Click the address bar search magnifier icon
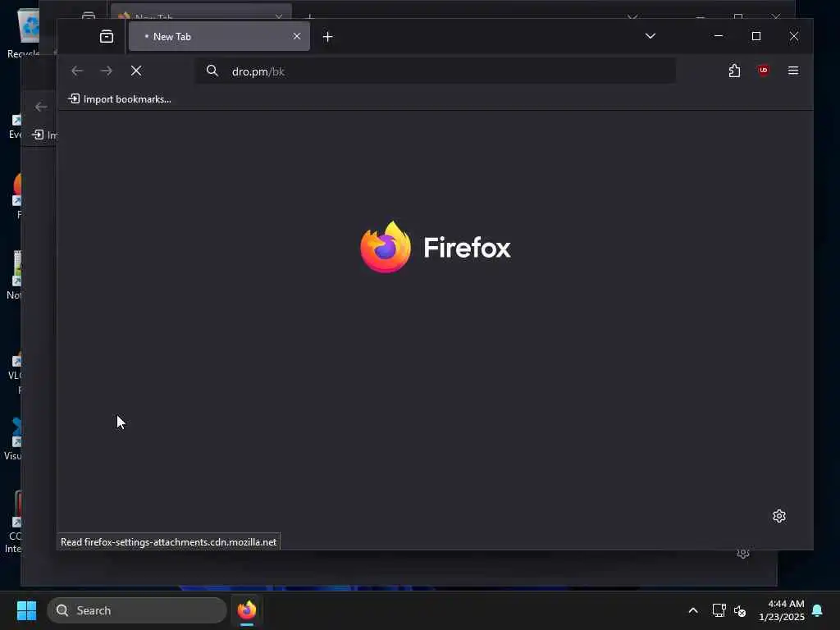 coord(212,71)
